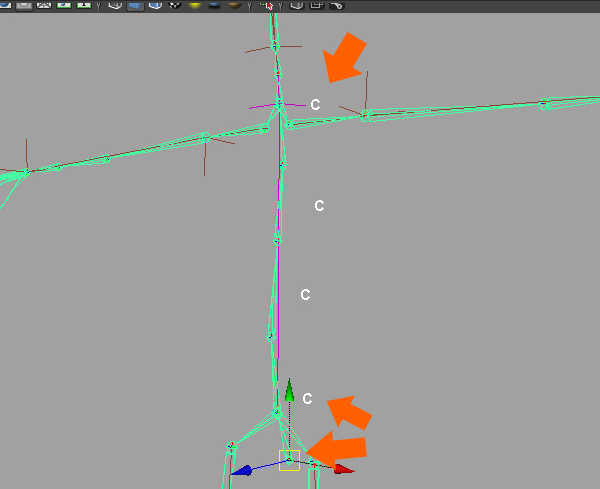Toggle the Field Chart icon in panel toolbar
600x489 pixels.
44,5
